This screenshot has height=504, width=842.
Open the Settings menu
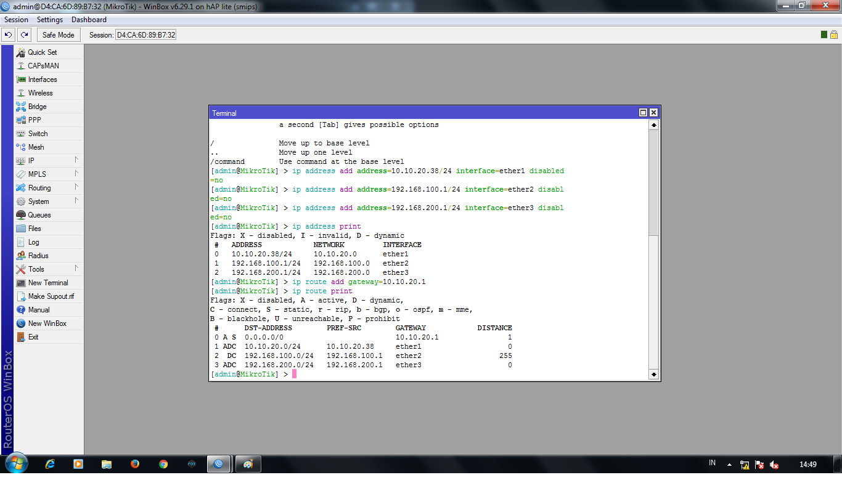point(50,20)
